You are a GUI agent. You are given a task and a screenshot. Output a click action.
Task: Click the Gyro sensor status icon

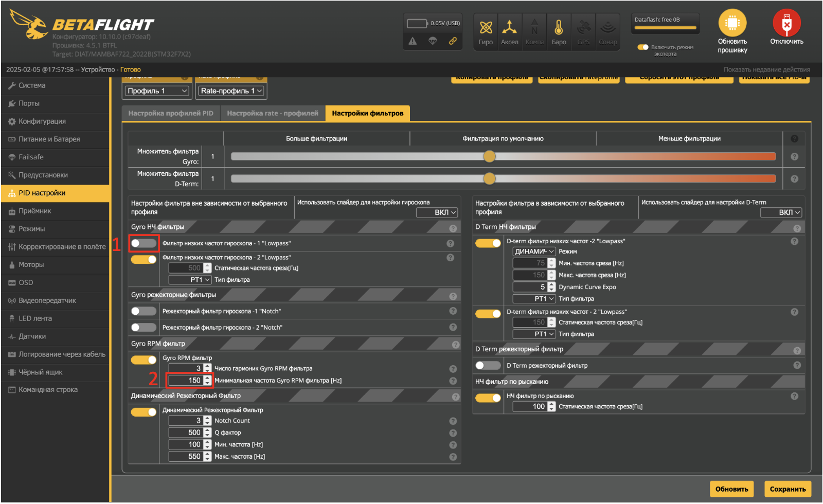coord(486,28)
